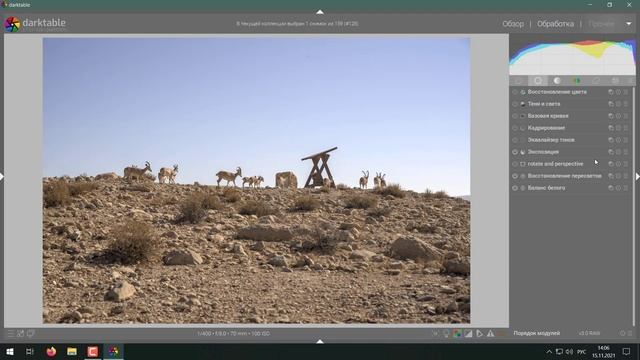640x360 pixels.
Task: Click multi-instance icon for rotate and perspective
Action: (611, 164)
